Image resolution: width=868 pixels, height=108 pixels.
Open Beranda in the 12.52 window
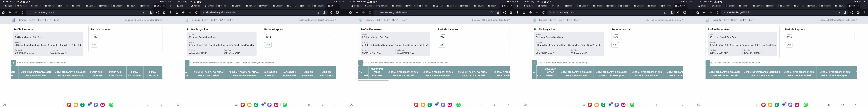pos(717,20)
